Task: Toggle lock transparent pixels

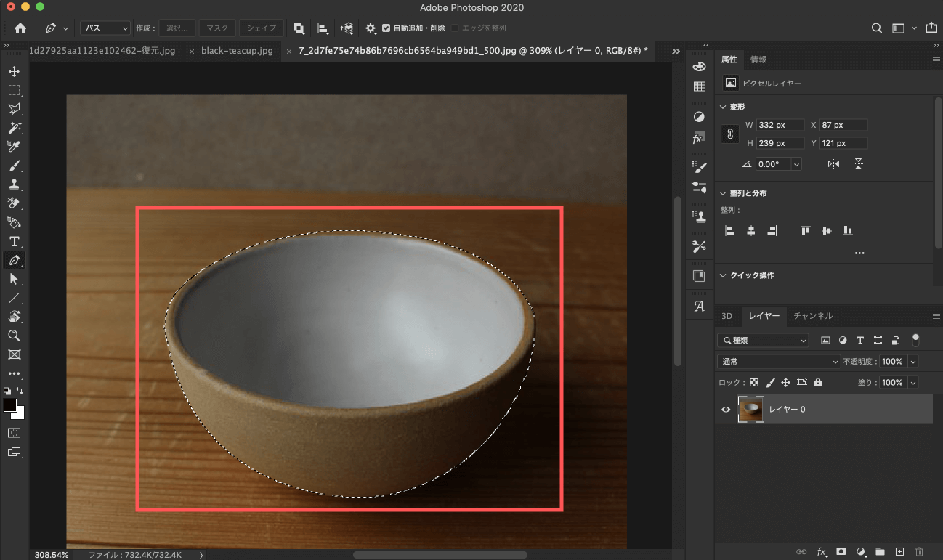Action: (x=754, y=382)
